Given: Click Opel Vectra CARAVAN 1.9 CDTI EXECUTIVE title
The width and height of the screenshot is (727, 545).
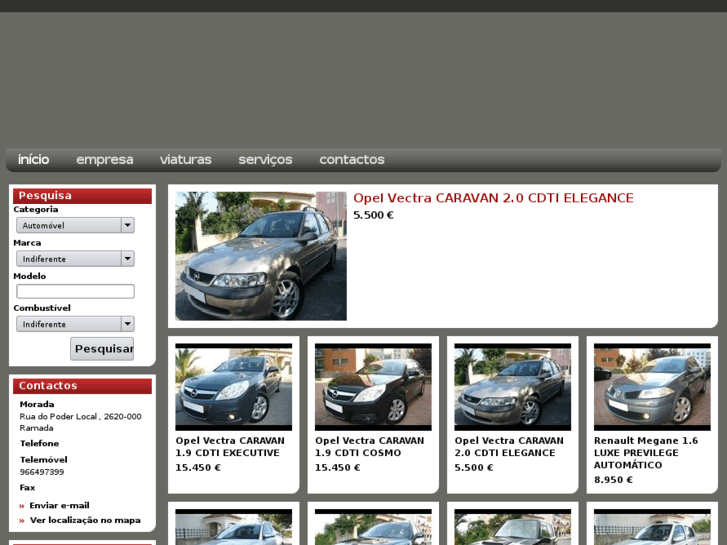Looking at the screenshot, I should tap(230, 447).
